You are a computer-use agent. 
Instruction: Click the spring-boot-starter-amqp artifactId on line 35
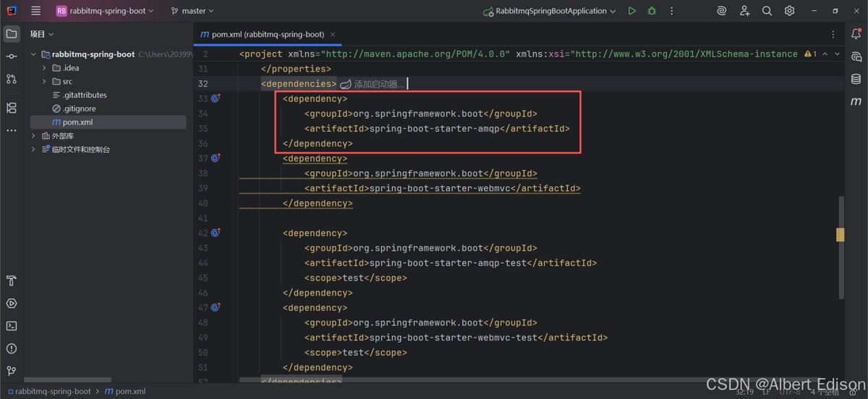(434, 129)
